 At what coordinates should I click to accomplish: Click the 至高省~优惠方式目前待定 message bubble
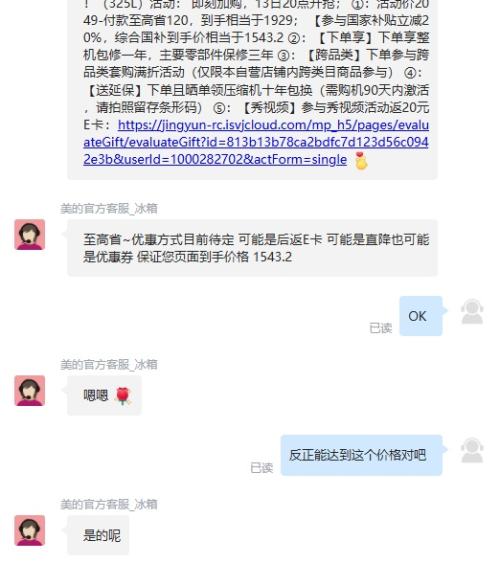pos(252,248)
